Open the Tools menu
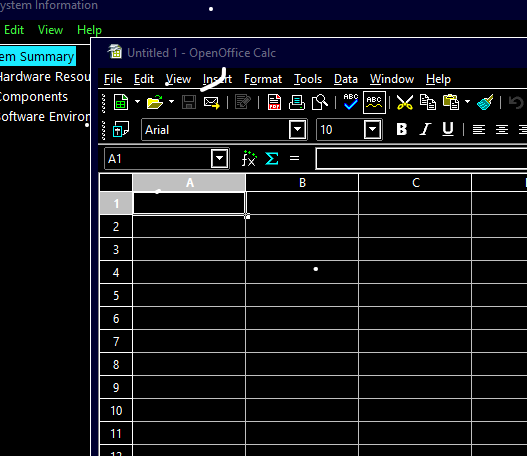 click(x=308, y=79)
